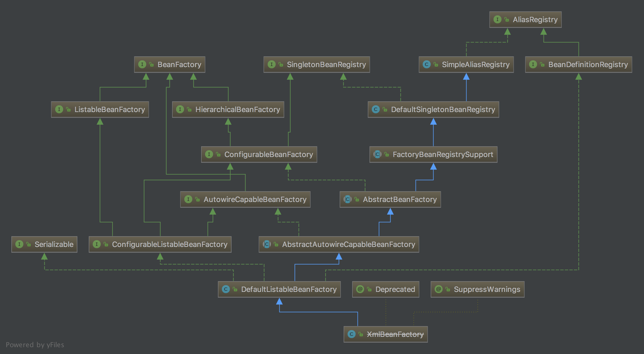
Task: Select the ConfigurableListableBeanFactory label text
Action: click(170, 244)
